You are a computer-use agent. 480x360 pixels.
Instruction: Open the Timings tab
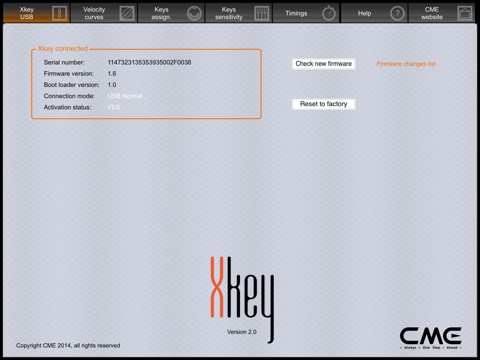tap(306, 13)
